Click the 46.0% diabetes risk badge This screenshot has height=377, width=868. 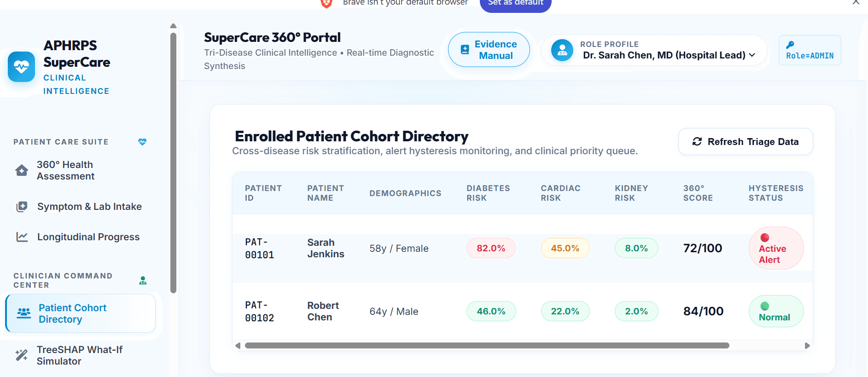click(491, 311)
